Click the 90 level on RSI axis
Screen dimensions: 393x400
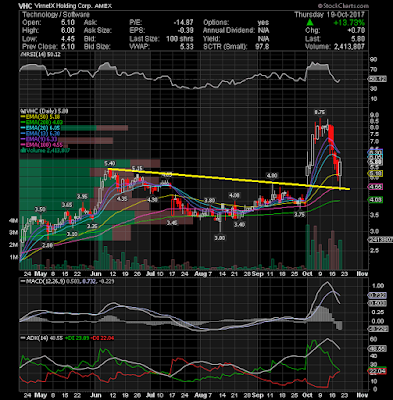(x=375, y=59)
